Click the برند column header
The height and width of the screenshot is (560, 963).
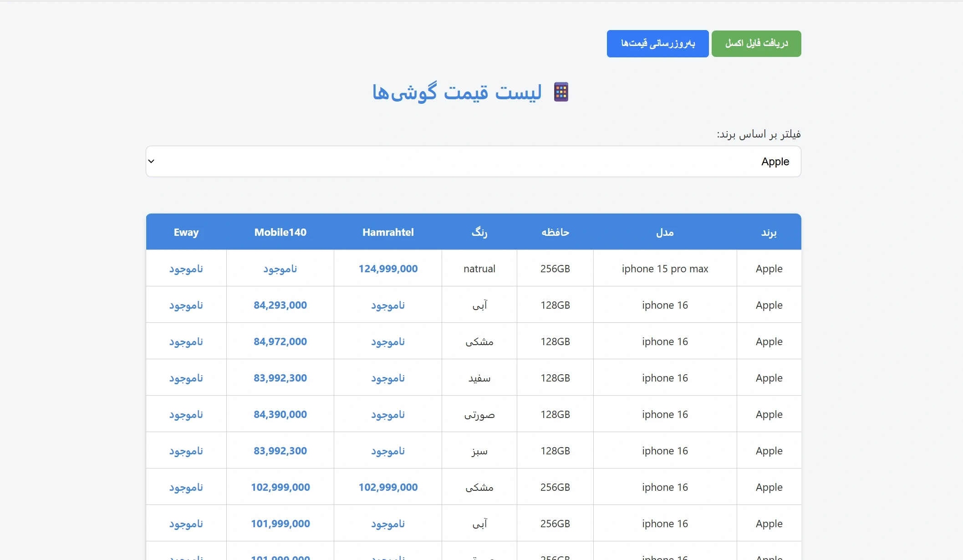point(769,232)
